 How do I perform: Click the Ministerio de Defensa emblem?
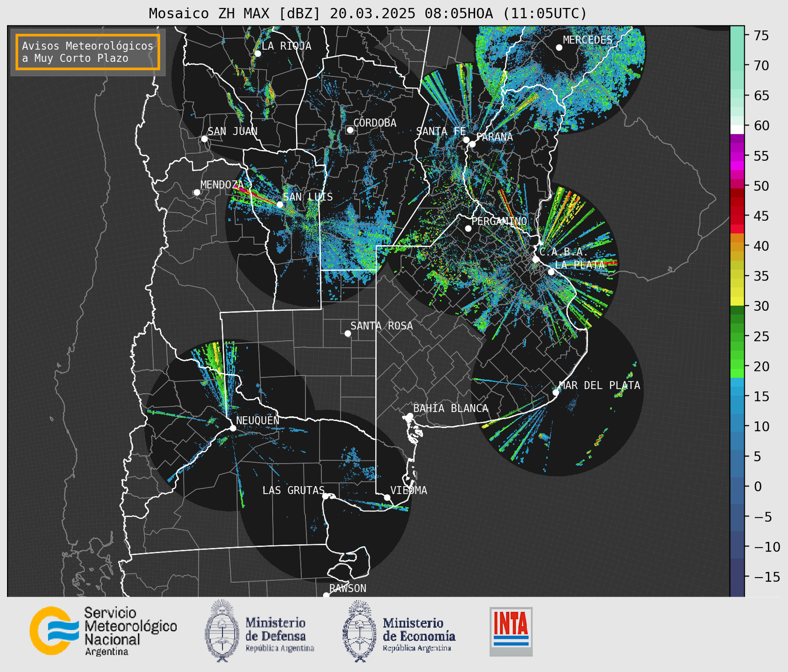pyautogui.click(x=222, y=631)
